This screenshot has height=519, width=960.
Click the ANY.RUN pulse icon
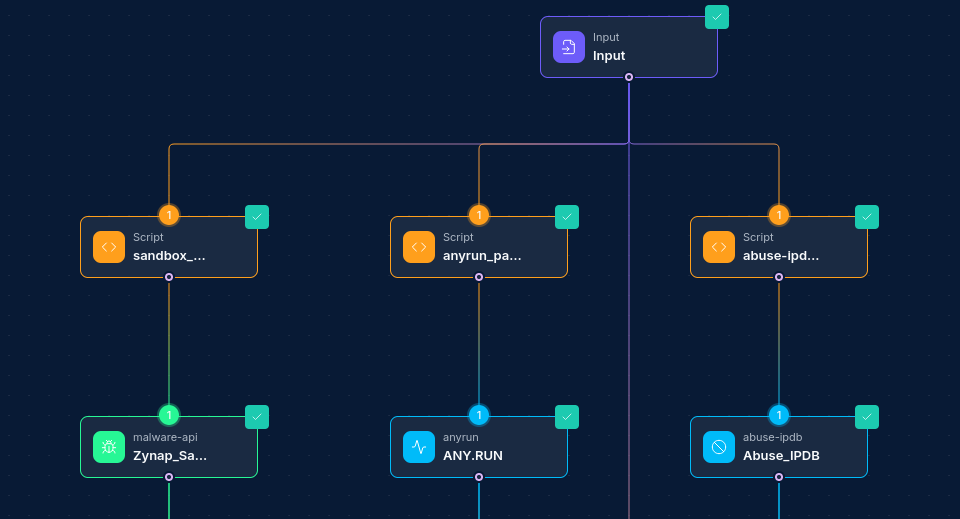(419, 447)
